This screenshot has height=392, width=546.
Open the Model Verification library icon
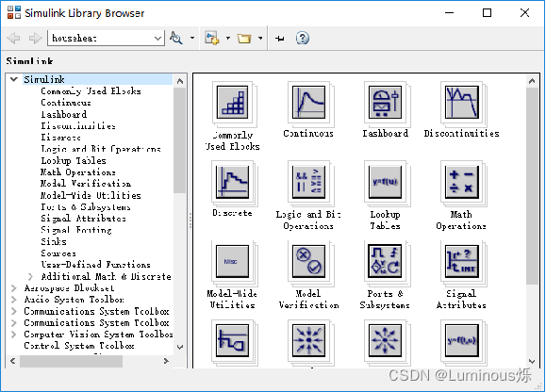pyautogui.click(x=309, y=261)
